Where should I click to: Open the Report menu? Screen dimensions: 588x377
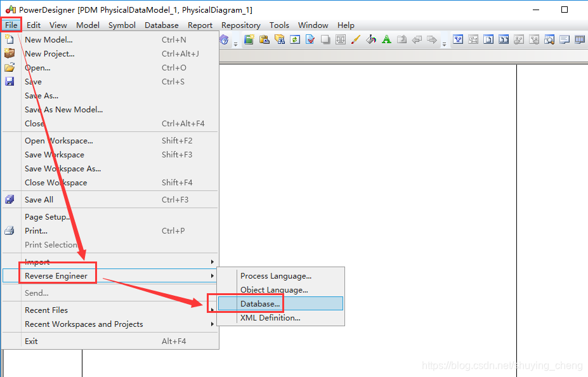coord(200,25)
